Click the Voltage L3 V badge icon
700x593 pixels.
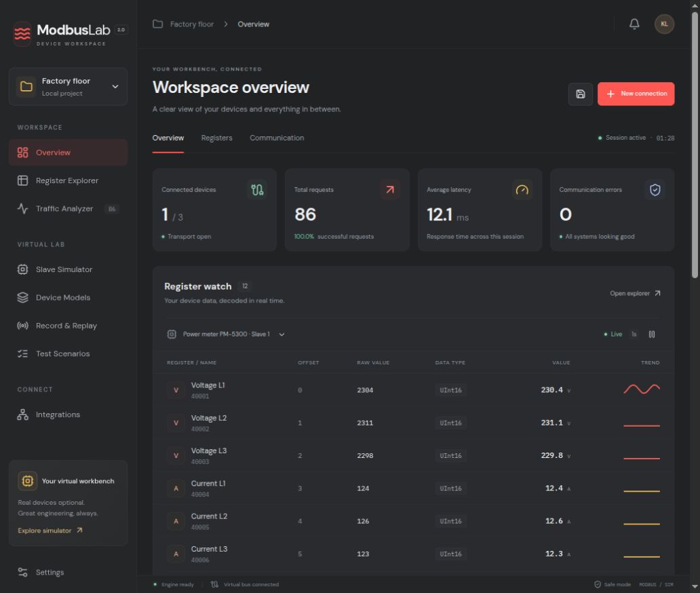176,455
